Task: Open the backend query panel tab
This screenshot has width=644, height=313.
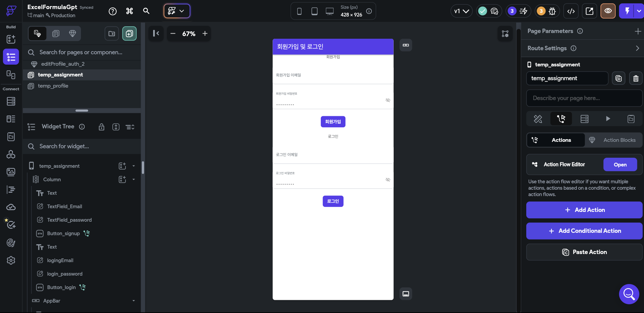Action: click(585, 119)
